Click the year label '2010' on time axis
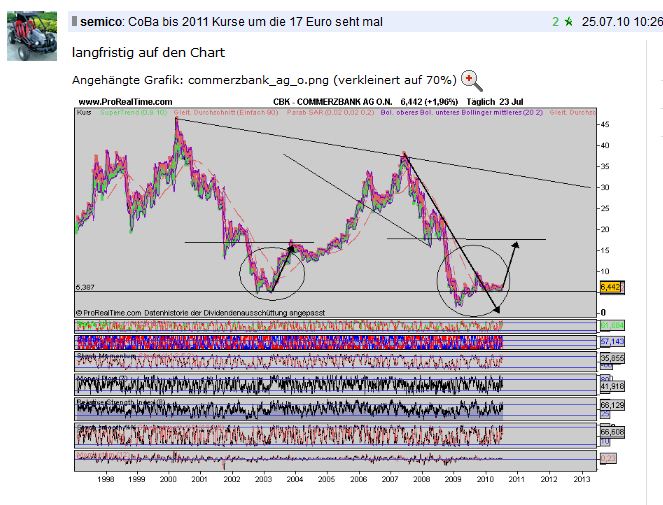The image size is (663, 505). [x=485, y=479]
